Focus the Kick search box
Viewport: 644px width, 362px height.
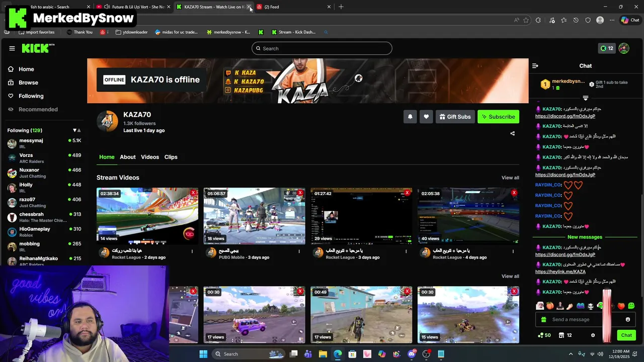(322, 48)
